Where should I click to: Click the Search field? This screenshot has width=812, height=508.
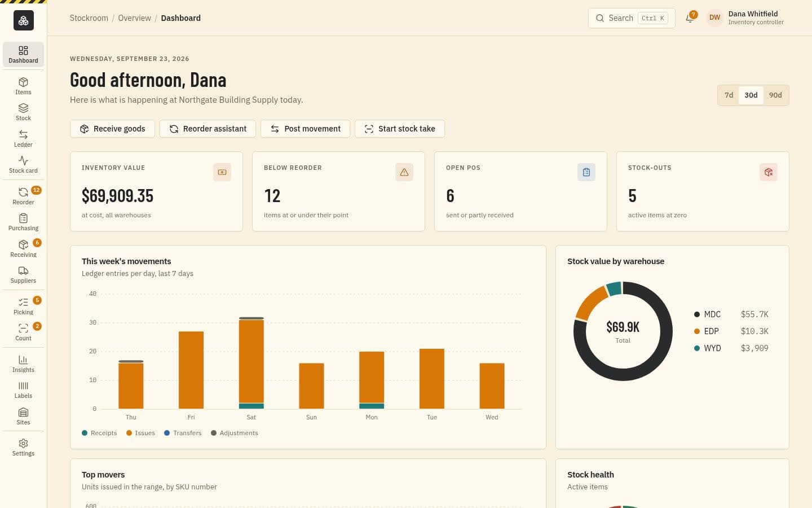(632, 18)
